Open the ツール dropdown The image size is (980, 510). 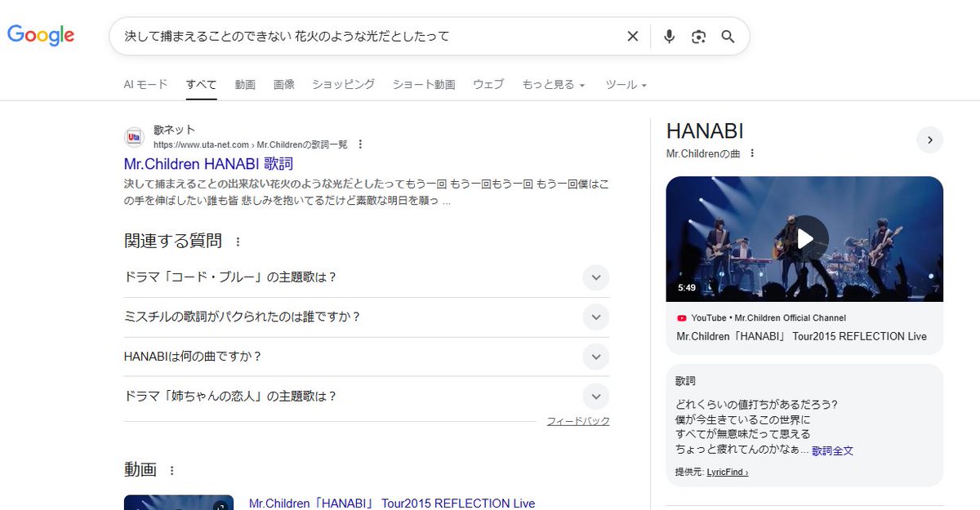point(626,84)
